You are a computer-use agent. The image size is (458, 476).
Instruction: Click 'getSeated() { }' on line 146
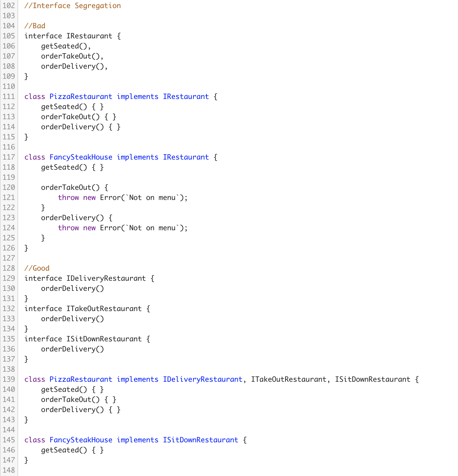coord(73,450)
